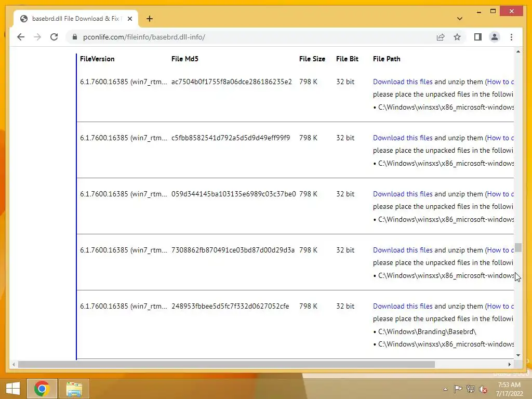Click the File Md5 column header
This screenshot has height=399, width=532.
coord(184,59)
